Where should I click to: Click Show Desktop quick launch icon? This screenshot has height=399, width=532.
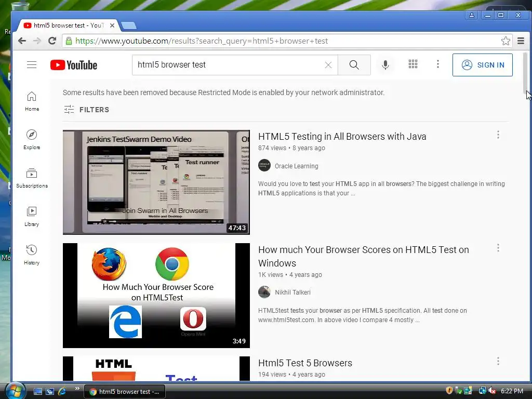pyautogui.click(x=37, y=391)
